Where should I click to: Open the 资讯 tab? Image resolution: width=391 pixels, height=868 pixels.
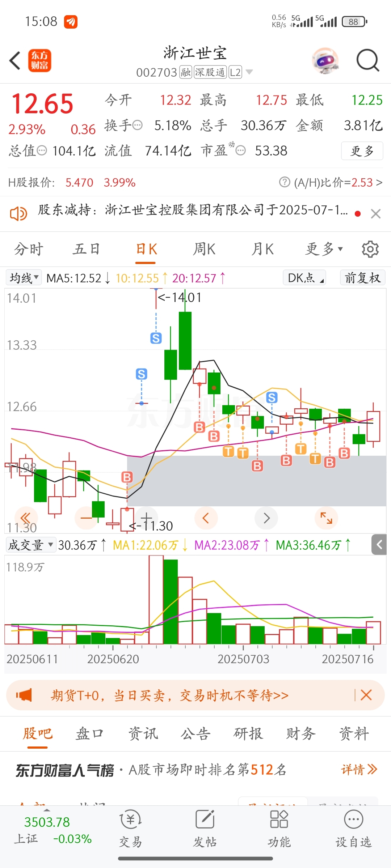pos(143,734)
